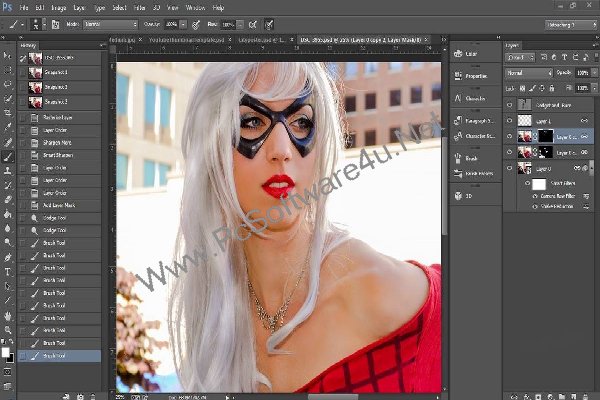Open the brush Mode dropdown
600x400 pixels.
point(110,24)
